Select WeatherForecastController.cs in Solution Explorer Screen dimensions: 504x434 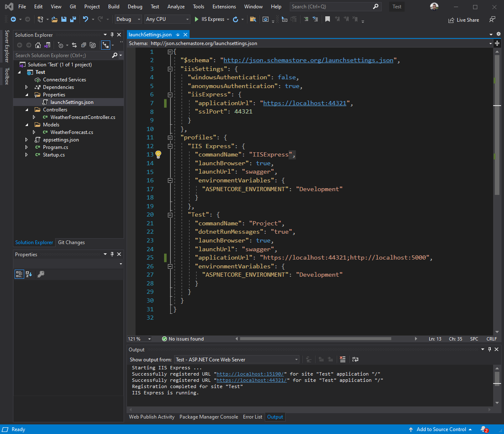(x=83, y=117)
